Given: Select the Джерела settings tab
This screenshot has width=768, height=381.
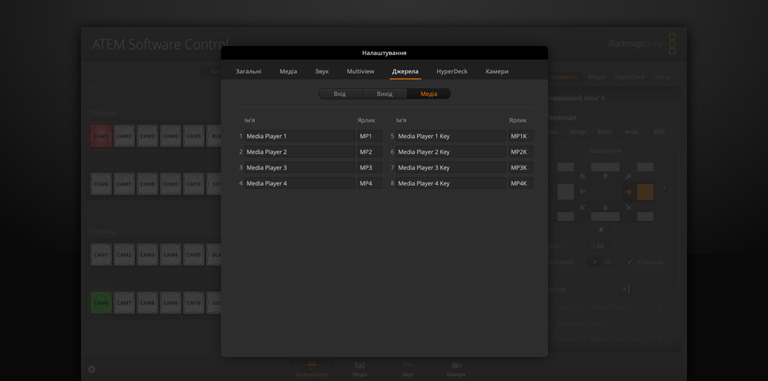Looking at the screenshot, I should 405,71.
